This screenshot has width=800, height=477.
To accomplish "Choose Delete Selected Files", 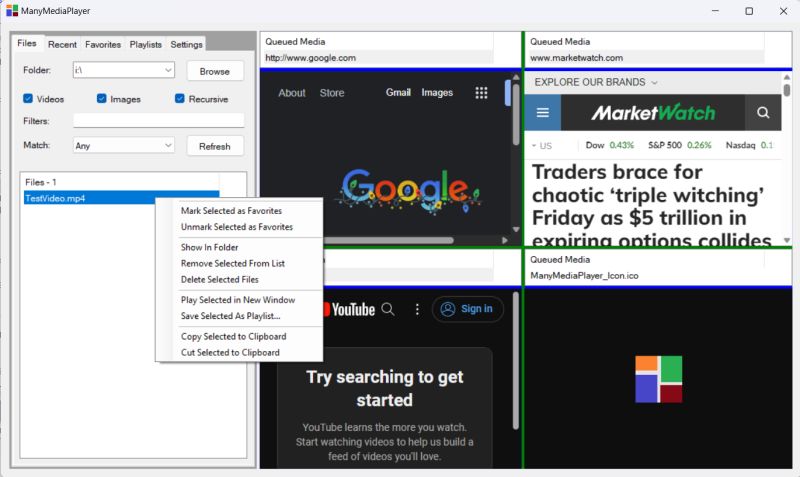I will (219, 280).
